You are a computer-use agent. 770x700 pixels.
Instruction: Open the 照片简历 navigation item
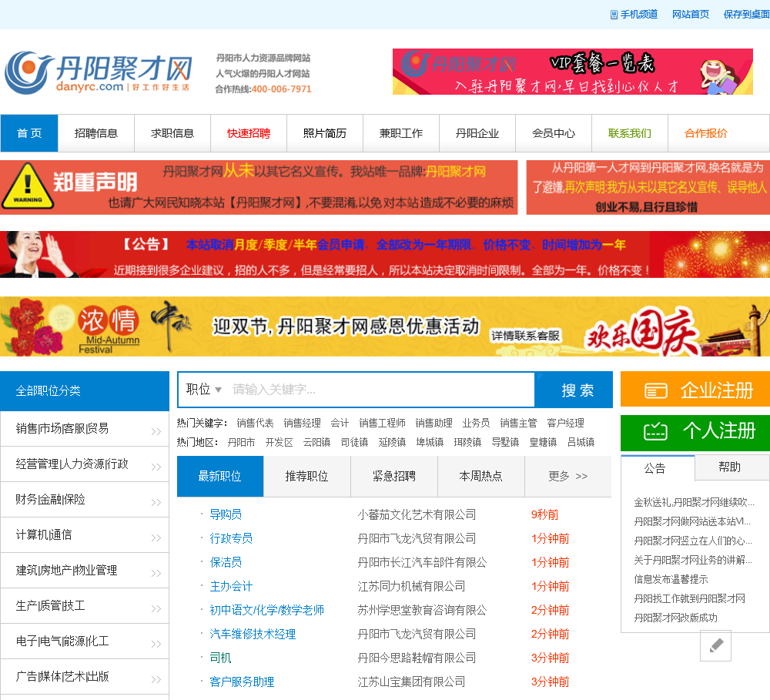325,133
